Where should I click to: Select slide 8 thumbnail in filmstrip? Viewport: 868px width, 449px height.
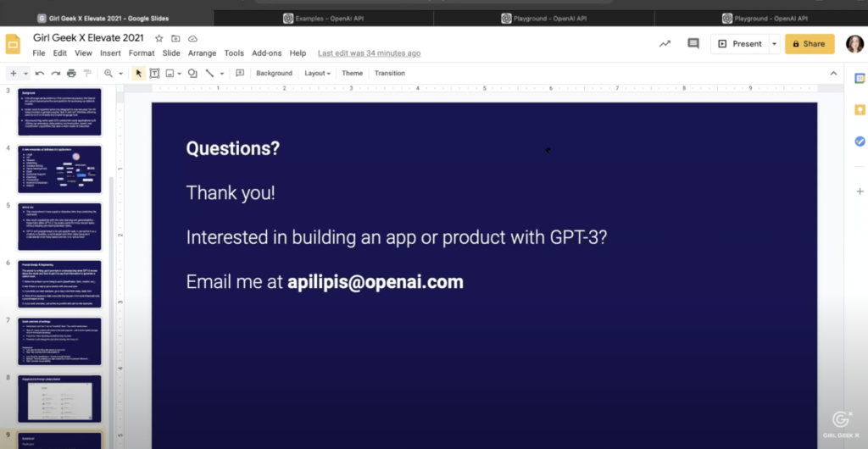coord(60,399)
